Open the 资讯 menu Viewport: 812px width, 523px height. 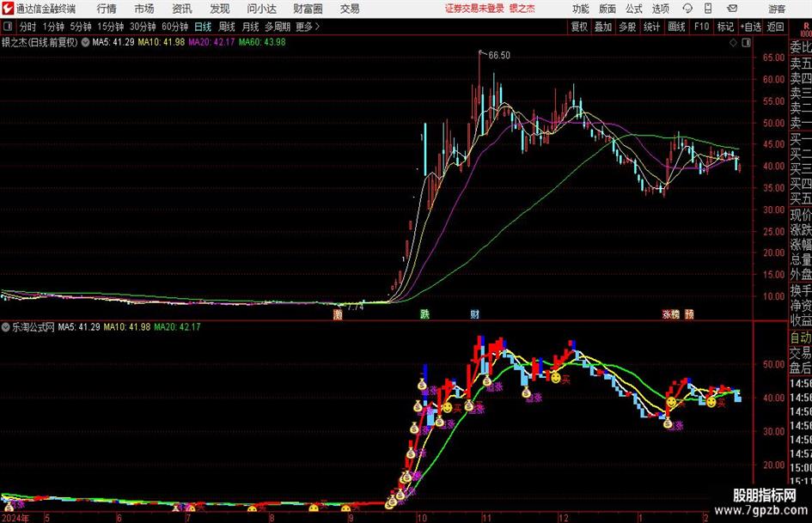(182, 9)
